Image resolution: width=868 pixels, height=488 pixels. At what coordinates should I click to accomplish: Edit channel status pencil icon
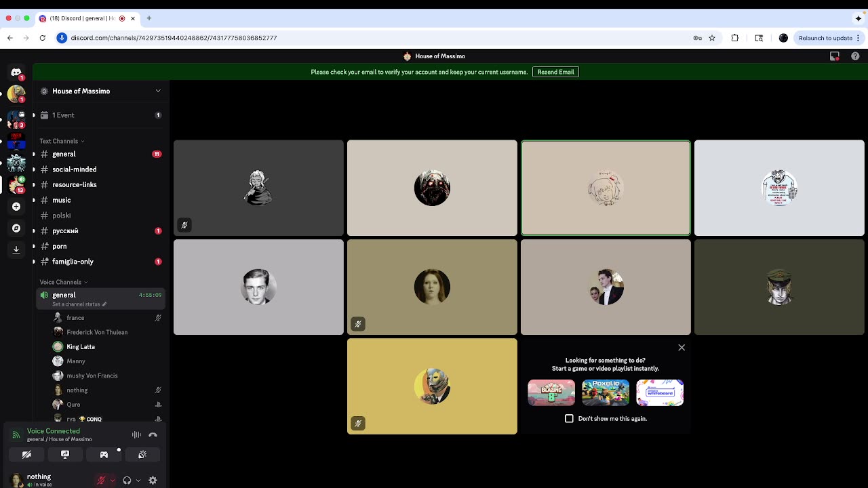click(104, 304)
